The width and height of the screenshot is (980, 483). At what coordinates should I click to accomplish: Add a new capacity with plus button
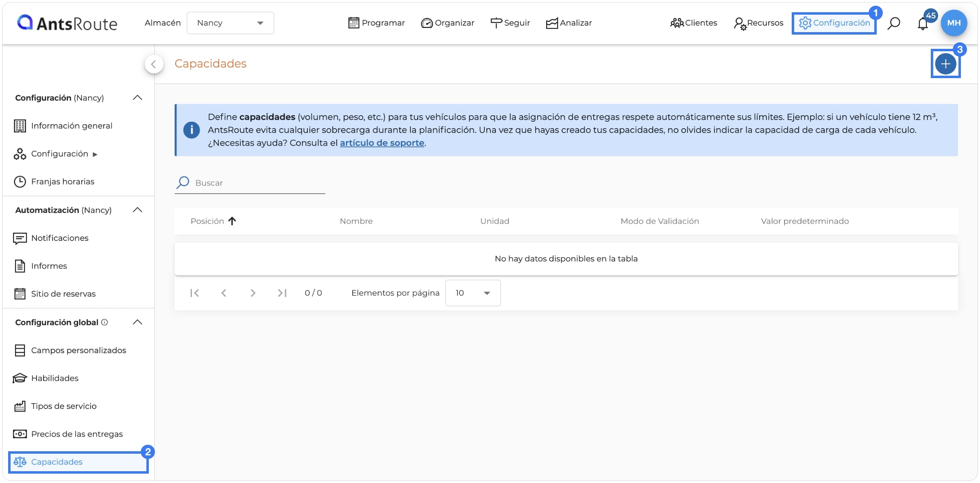click(x=945, y=64)
